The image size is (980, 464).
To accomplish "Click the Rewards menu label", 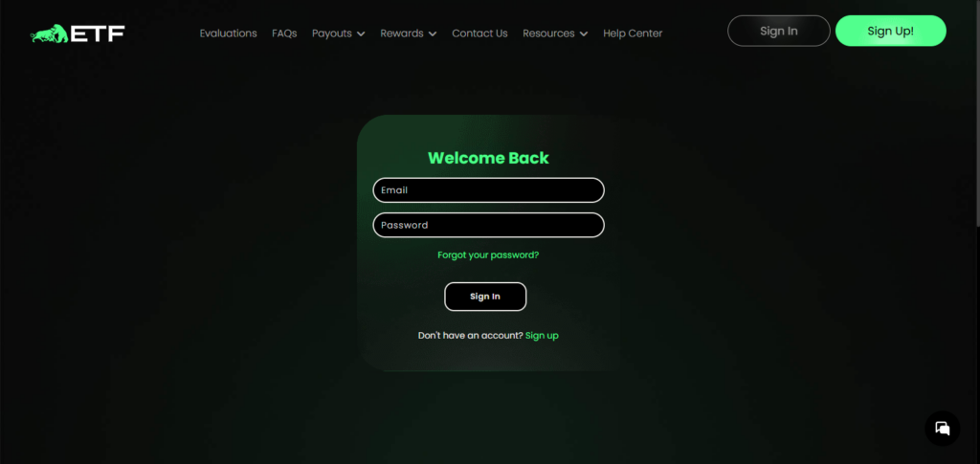I will [x=402, y=33].
